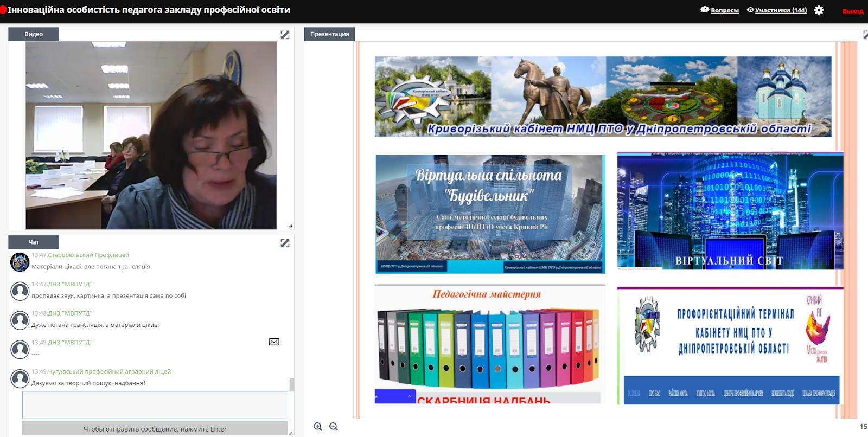Click avatar of the 13:47 ДНЗ "МВПУТД" message
The height and width of the screenshot is (437, 868).
(x=20, y=291)
